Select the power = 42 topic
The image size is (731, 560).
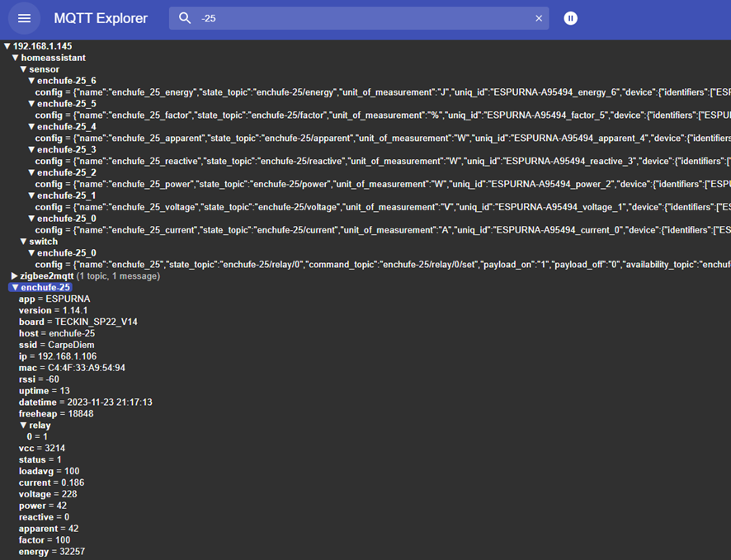point(43,506)
